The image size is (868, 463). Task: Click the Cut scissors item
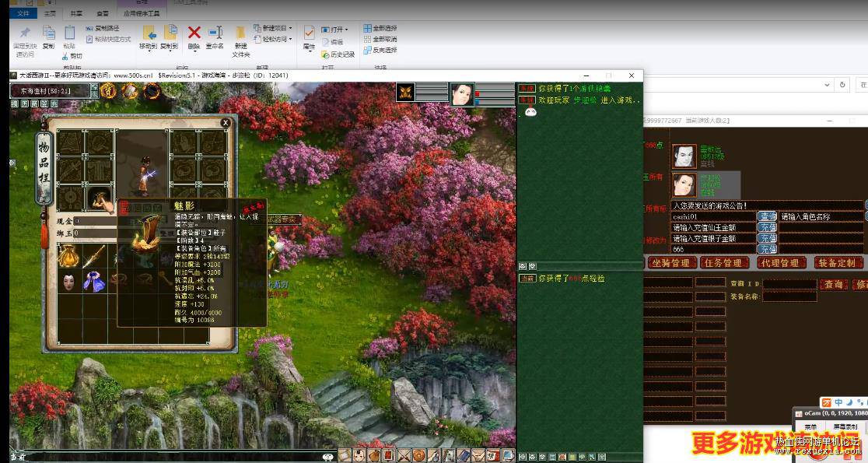[72, 56]
